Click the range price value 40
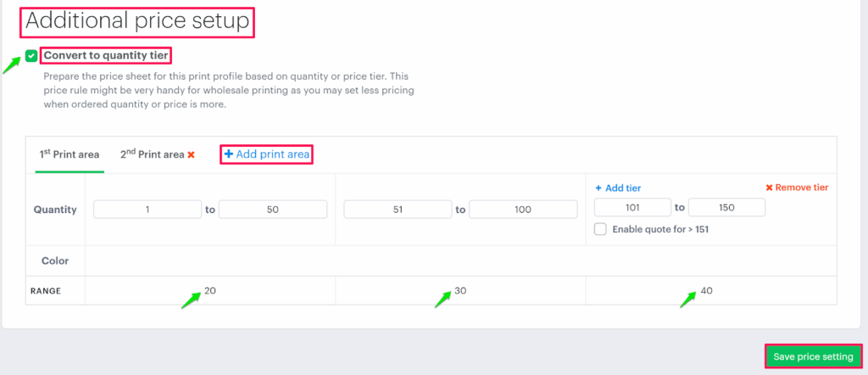Screen dimensions: 868x375 [x=707, y=291]
